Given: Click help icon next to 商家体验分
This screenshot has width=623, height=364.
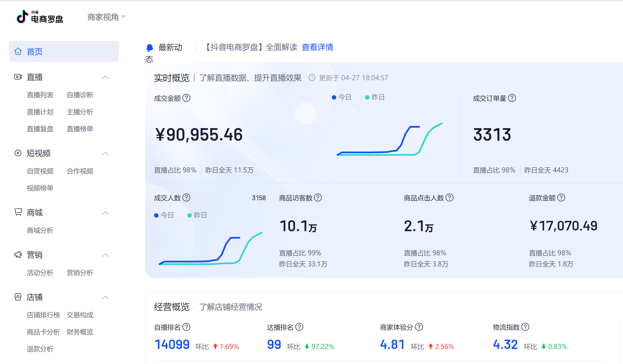Looking at the screenshot, I should tap(419, 327).
